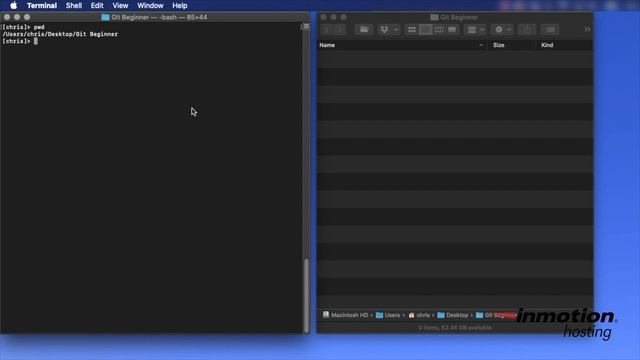This screenshot has width=640, height=360.
Task: Open the Window menu
Action: [x=150, y=5]
